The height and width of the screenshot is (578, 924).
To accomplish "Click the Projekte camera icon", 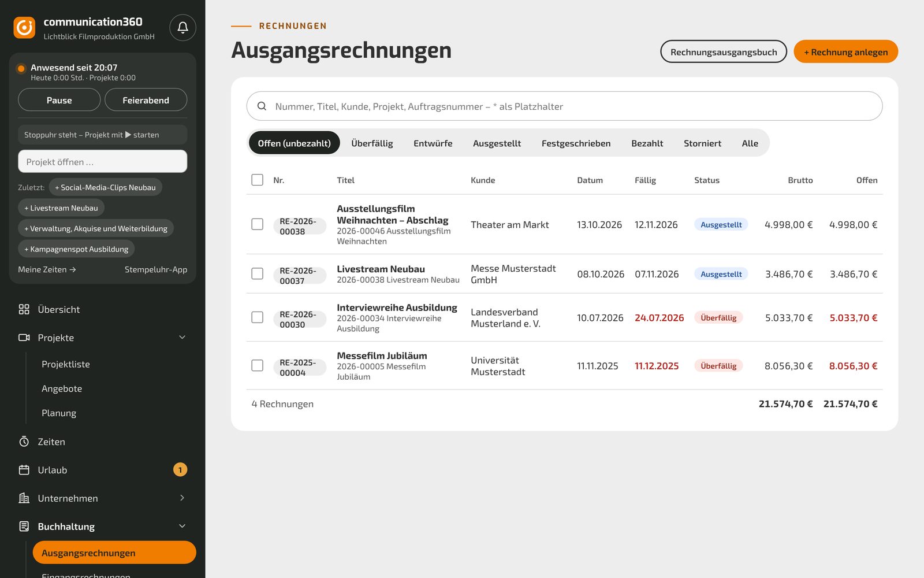I will [24, 338].
